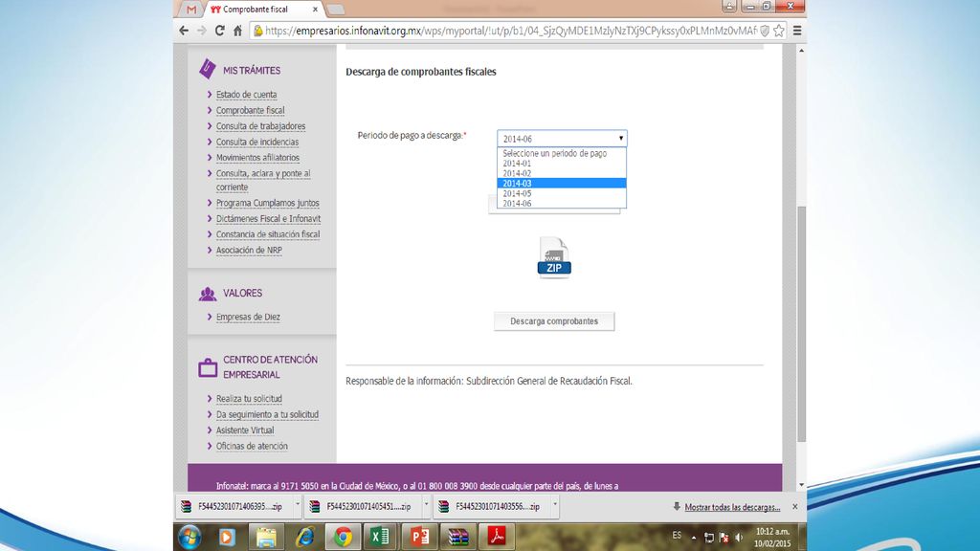The image size is (980, 551).
Task: Click the Centro de Atención briefcase icon
Action: (x=208, y=367)
